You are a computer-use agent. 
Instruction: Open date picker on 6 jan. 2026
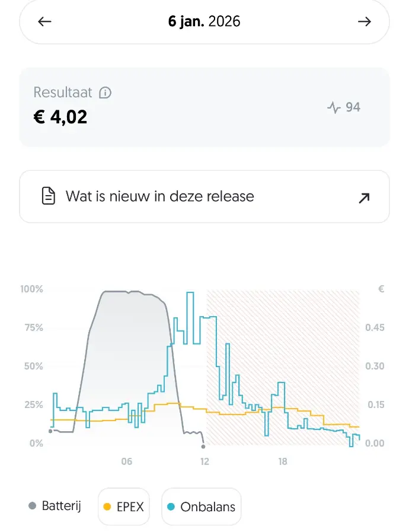204,22
